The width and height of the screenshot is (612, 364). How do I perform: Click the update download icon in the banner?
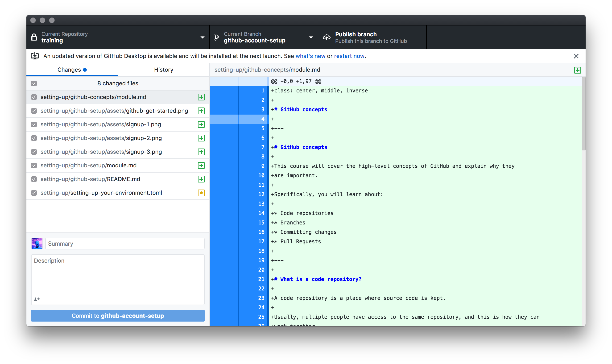(35, 56)
